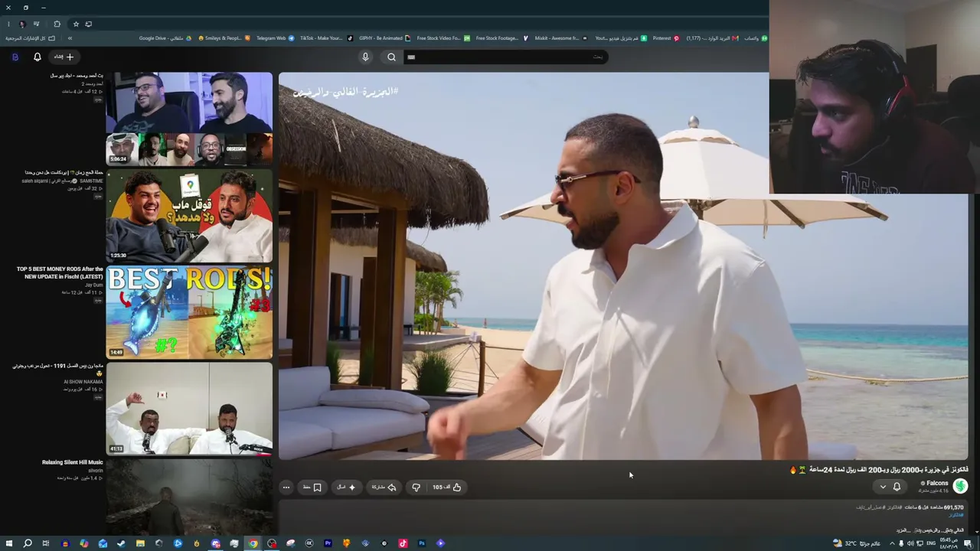Open TikTok app from the taskbar
The width and height of the screenshot is (980, 551).
403,543
